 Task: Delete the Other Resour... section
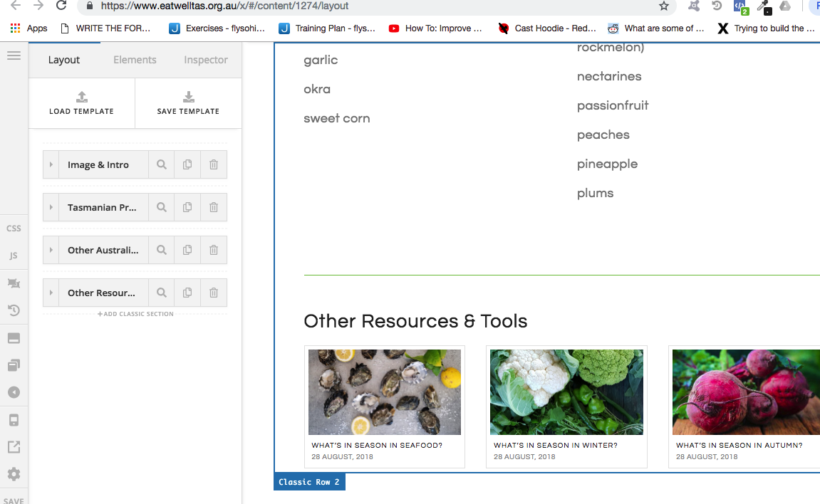213,293
